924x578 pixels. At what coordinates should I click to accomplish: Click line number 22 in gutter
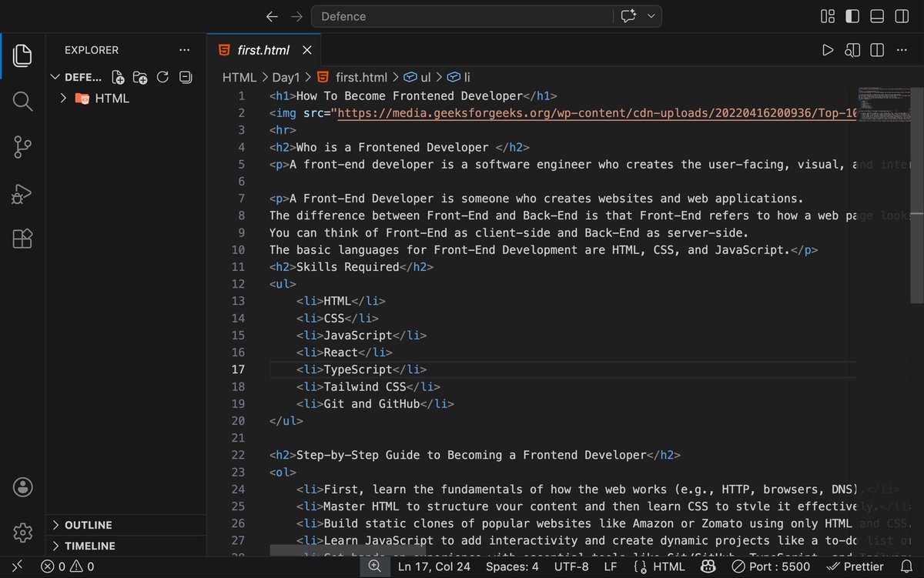238,455
